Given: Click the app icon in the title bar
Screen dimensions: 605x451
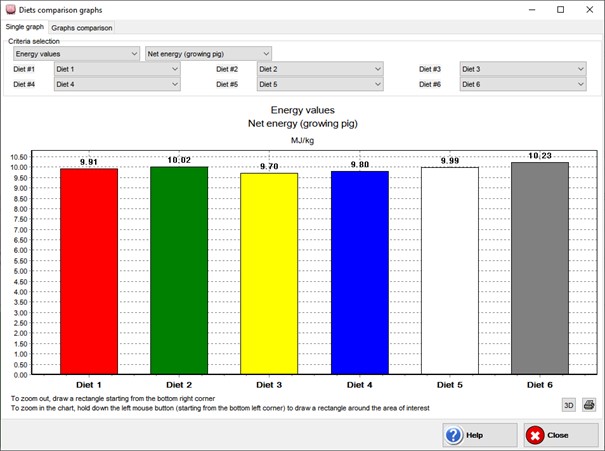Looking at the screenshot, I should pos(10,10).
